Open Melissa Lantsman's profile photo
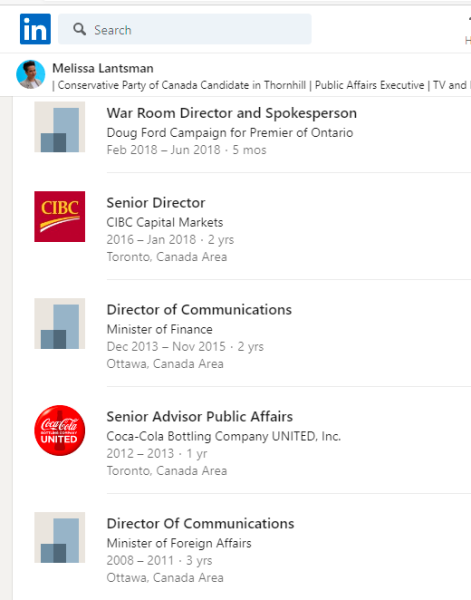The width and height of the screenshot is (471, 600). coord(31,74)
